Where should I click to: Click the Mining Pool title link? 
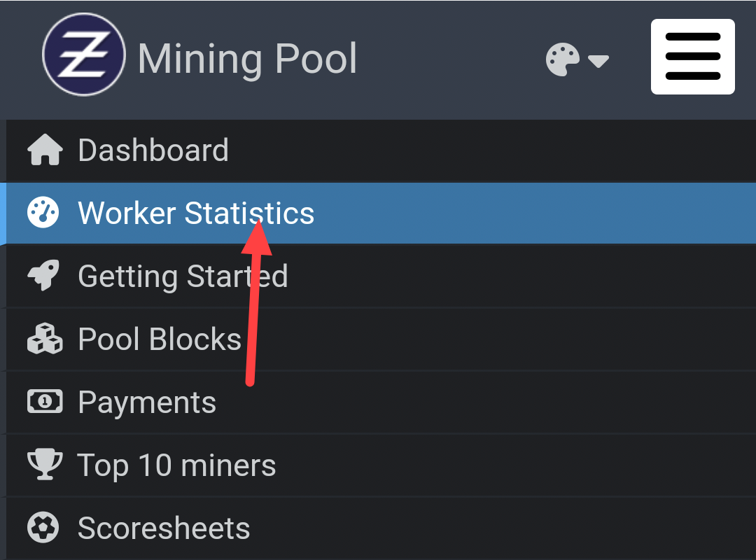(x=247, y=59)
